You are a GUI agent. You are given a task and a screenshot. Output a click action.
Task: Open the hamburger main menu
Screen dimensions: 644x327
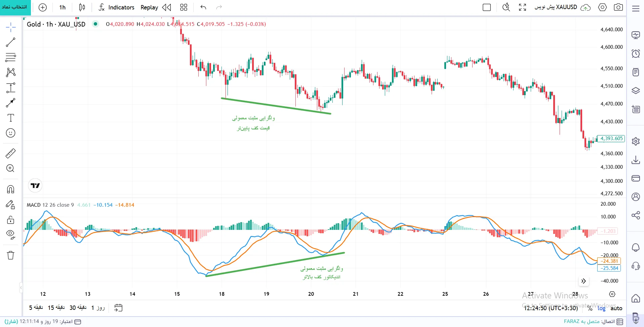[636, 9]
